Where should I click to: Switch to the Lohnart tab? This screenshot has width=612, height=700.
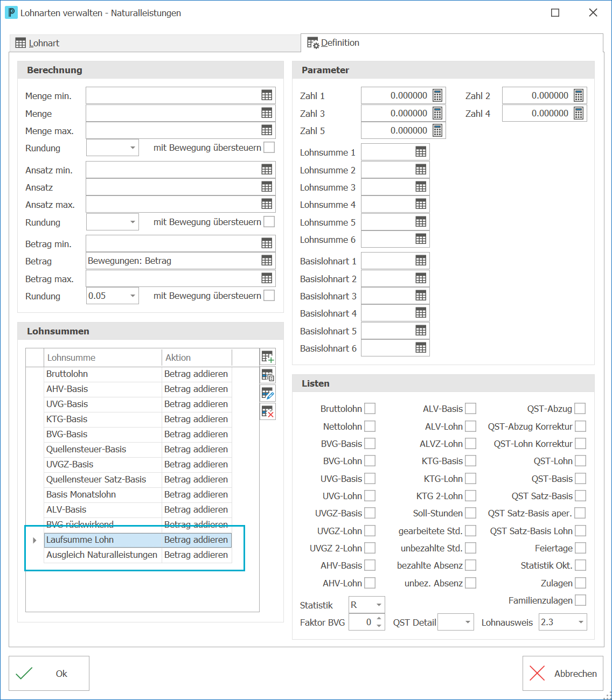pyautogui.click(x=155, y=43)
